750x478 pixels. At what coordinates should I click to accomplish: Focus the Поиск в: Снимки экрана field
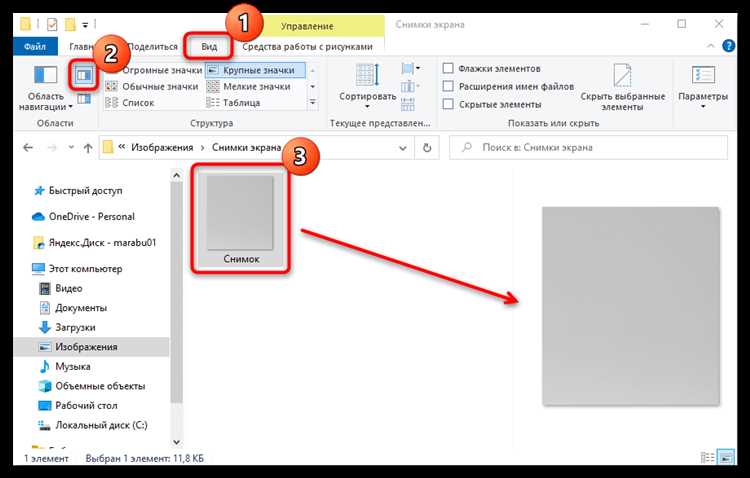(588, 147)
